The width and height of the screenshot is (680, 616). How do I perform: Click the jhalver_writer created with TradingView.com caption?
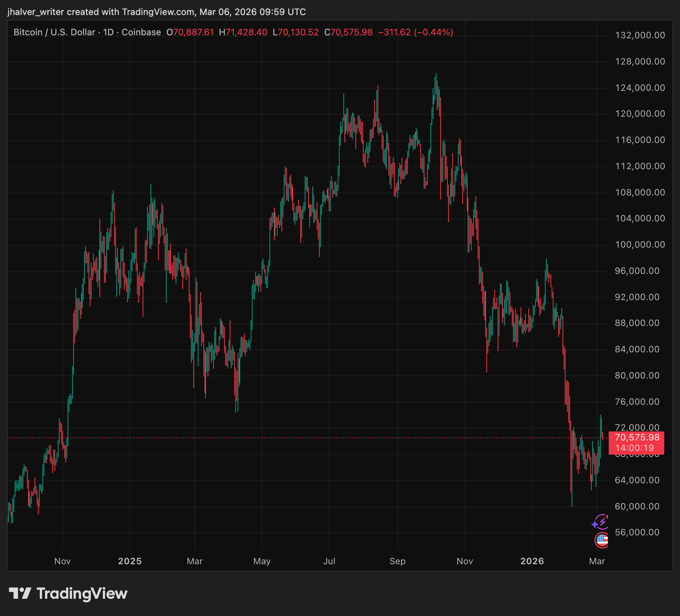pyautogui.click(x=156, y=12)
